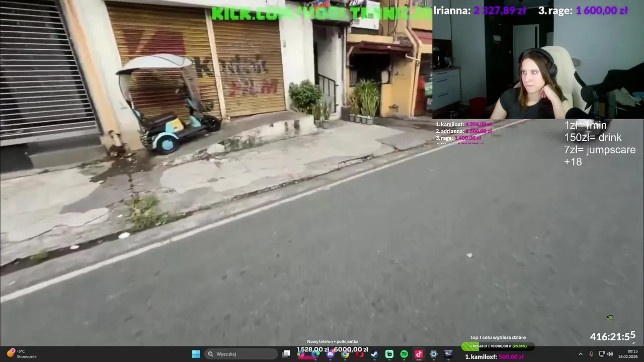Viewport: 644px width, 362px height.
Task: Open the volume speaker tray icon
Action: pos(610,354)
